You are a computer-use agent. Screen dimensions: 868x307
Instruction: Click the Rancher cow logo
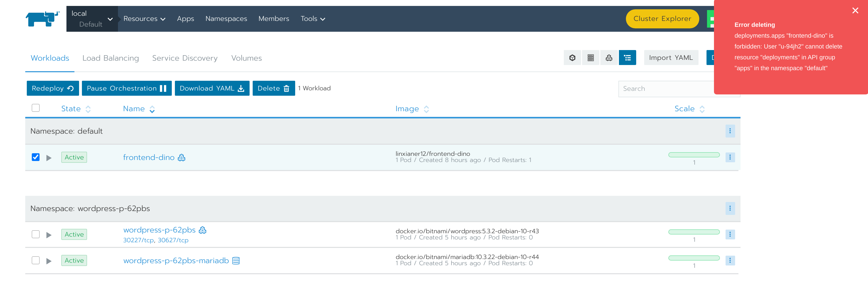coord(42,19)
